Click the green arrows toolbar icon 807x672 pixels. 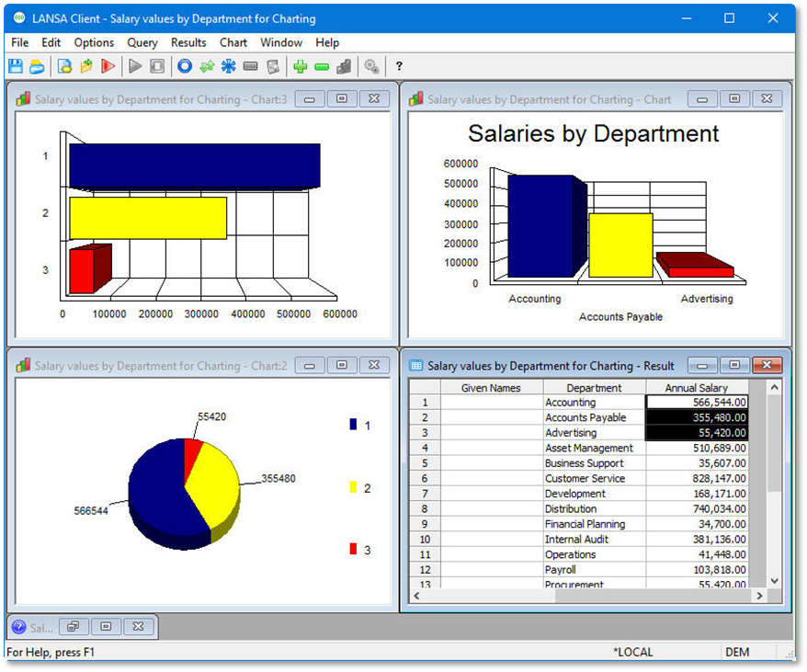[207, 66]
